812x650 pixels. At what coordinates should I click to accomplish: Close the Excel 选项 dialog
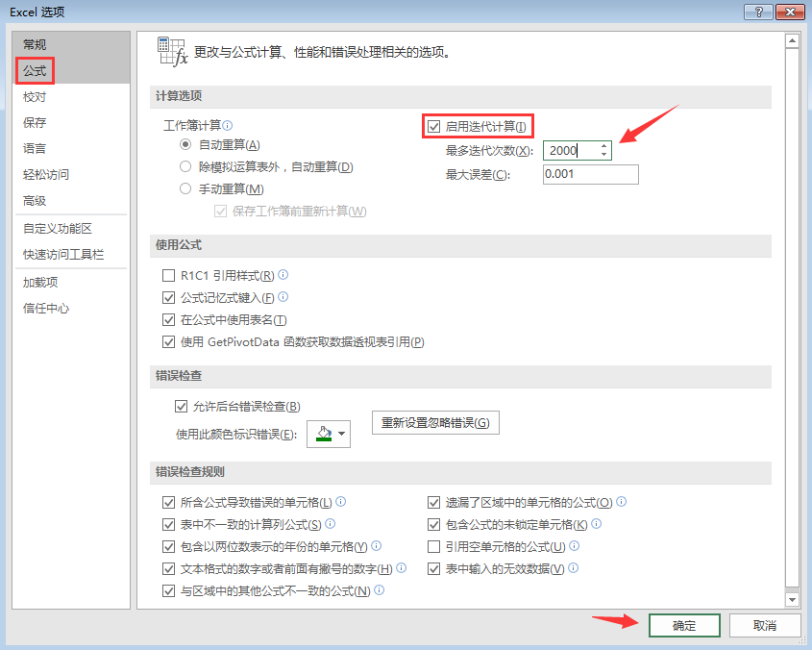tap(790, 12)
